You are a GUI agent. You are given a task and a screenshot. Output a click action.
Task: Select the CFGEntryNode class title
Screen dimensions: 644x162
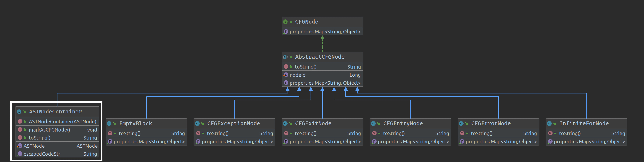pos(403,124)
